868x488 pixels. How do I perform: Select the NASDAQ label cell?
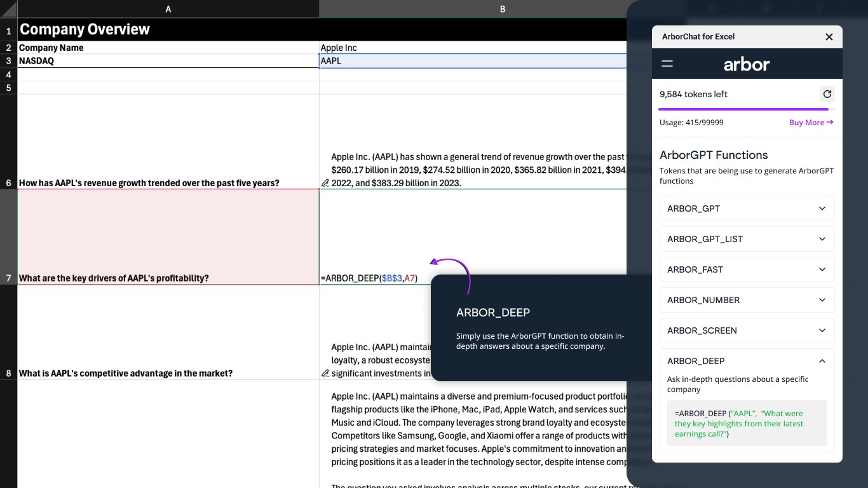pos(168,61)
